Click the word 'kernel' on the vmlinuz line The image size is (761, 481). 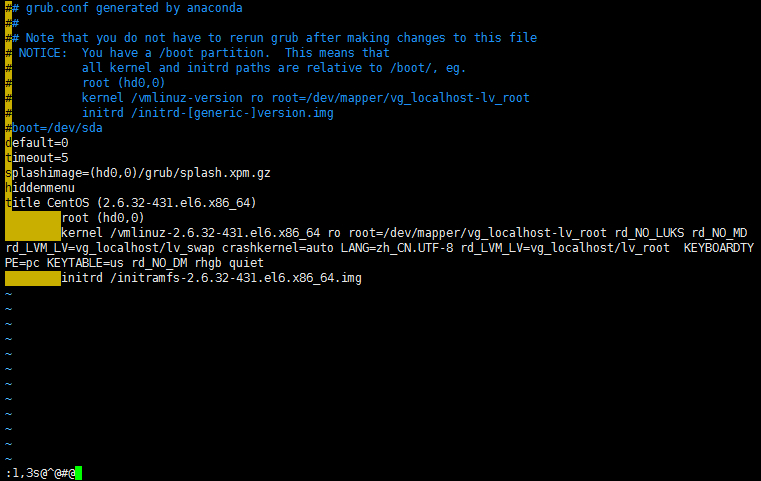(82, 233)
